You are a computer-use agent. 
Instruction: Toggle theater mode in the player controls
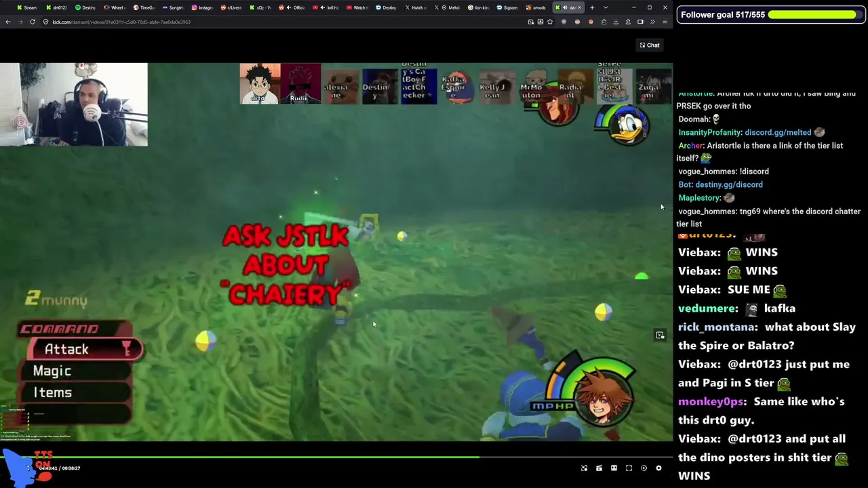point(614,468)
